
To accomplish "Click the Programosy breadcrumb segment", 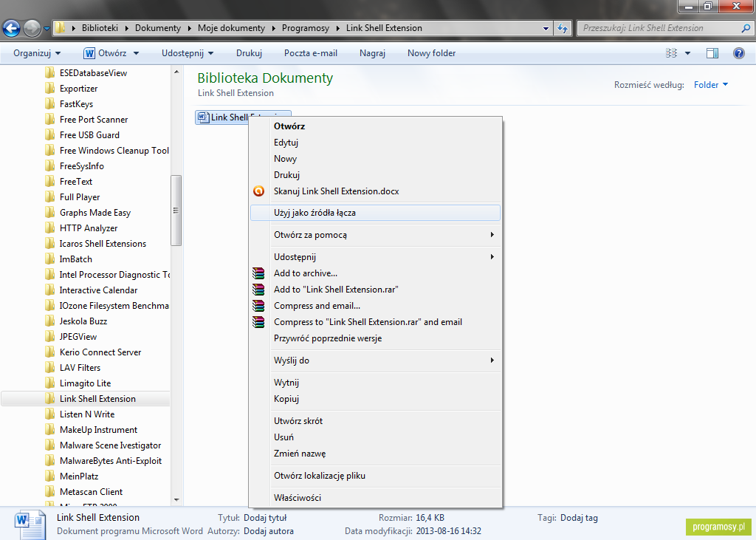I will [306, 28].
